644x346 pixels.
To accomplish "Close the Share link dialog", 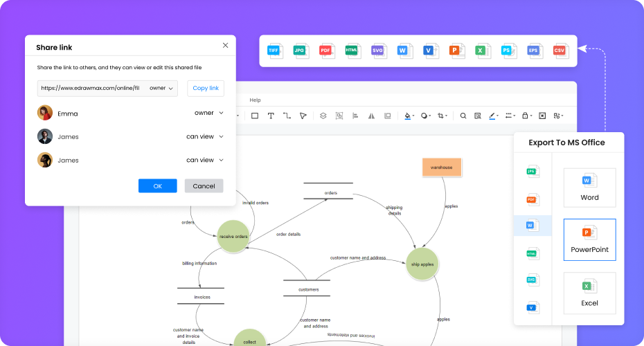I will click(225, 45).
